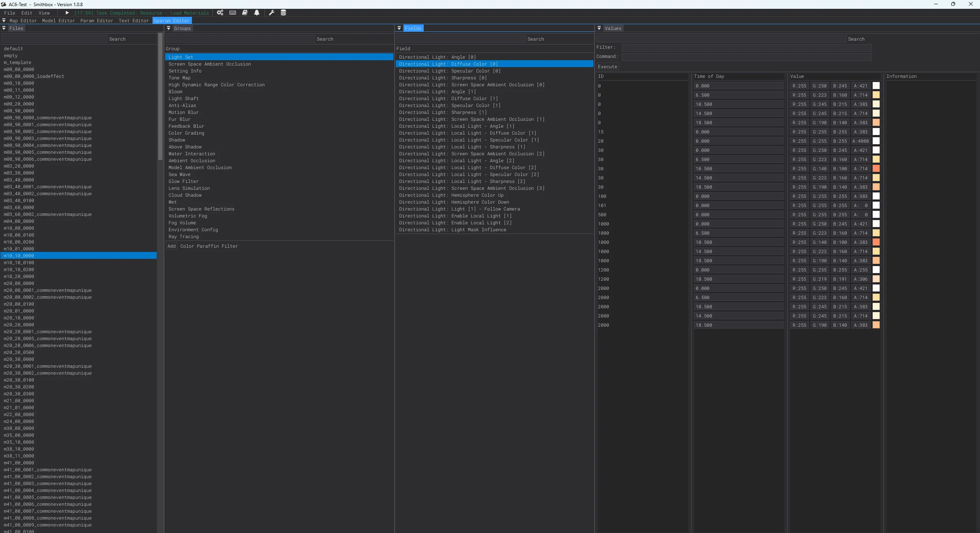The image size is (980, 533).
Task: Open the Groups panel dropdown triangle
Action: pyautogui.click(x=169, y=28)
